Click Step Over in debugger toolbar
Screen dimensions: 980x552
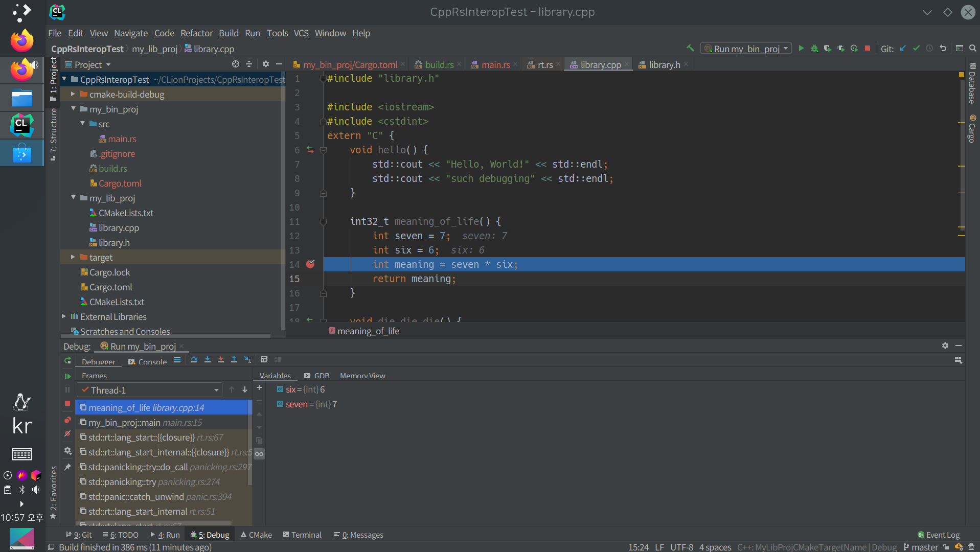point(194,359)
